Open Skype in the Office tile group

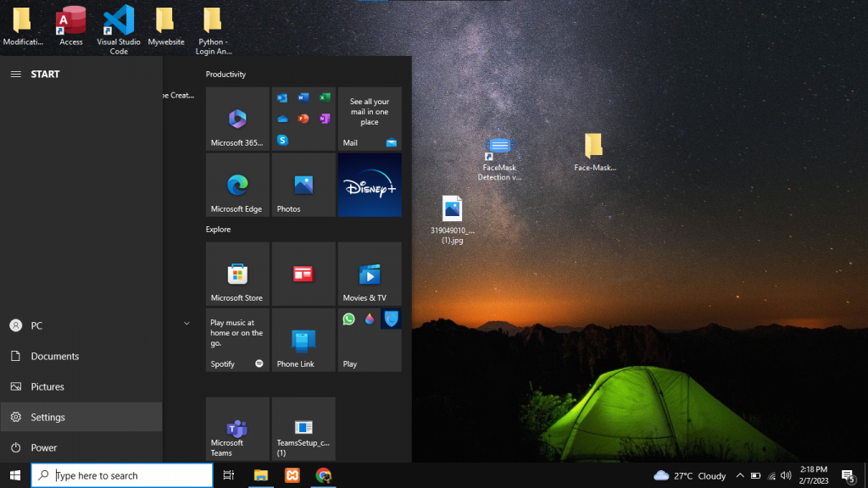(x=282, y=140)
